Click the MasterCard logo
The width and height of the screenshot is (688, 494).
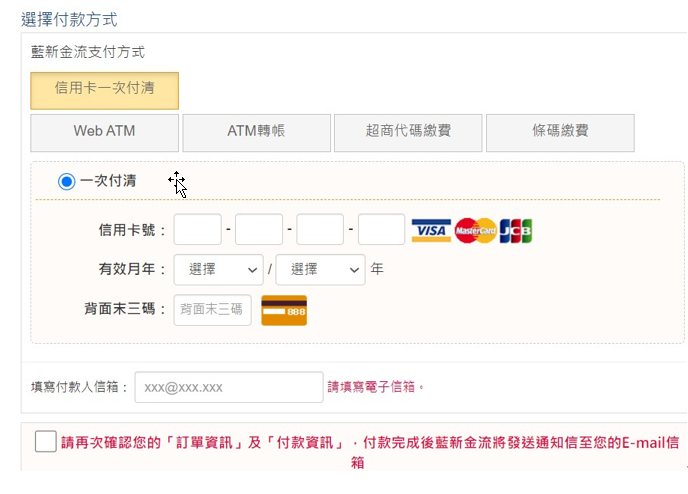click(x=475, y=231)
